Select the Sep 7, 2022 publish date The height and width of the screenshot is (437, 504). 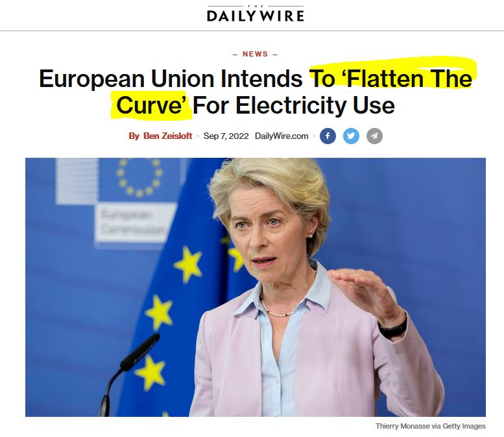pos(226,136)
